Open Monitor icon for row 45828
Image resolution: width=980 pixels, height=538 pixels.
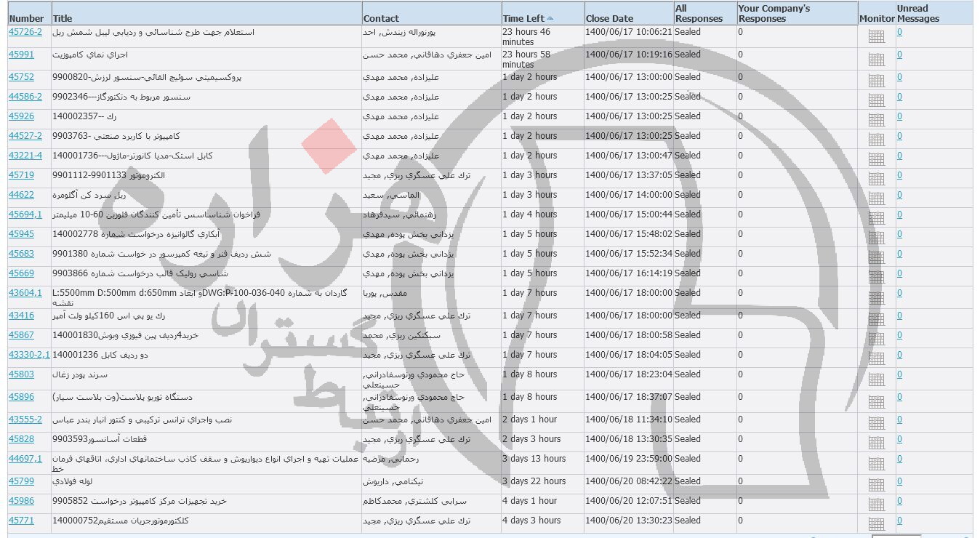point(876,443)
